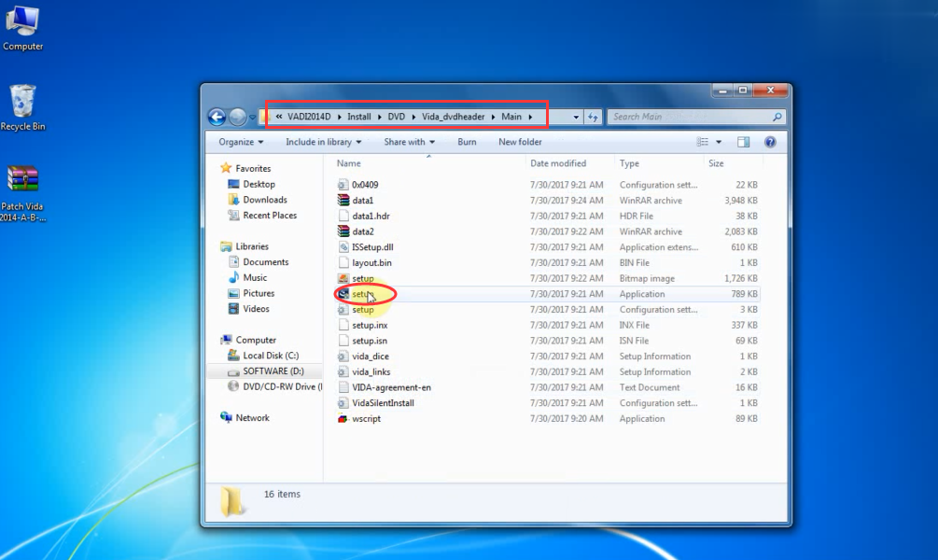This screenshot has height=560, width=938.
Task: Click the refresh button beside address bar
Action: click(593, 117)
